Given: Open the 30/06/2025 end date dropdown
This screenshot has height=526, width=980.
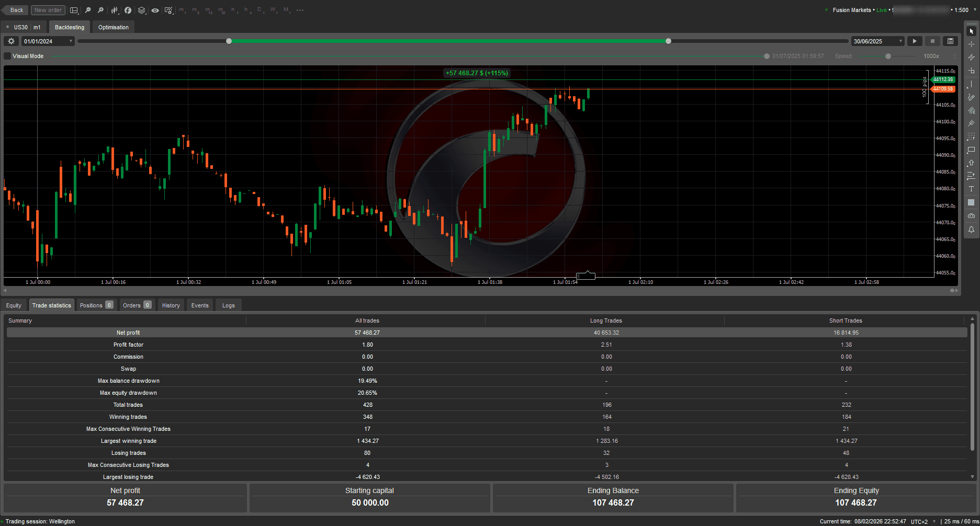Looking at the screenshot, I should point(877,41).
